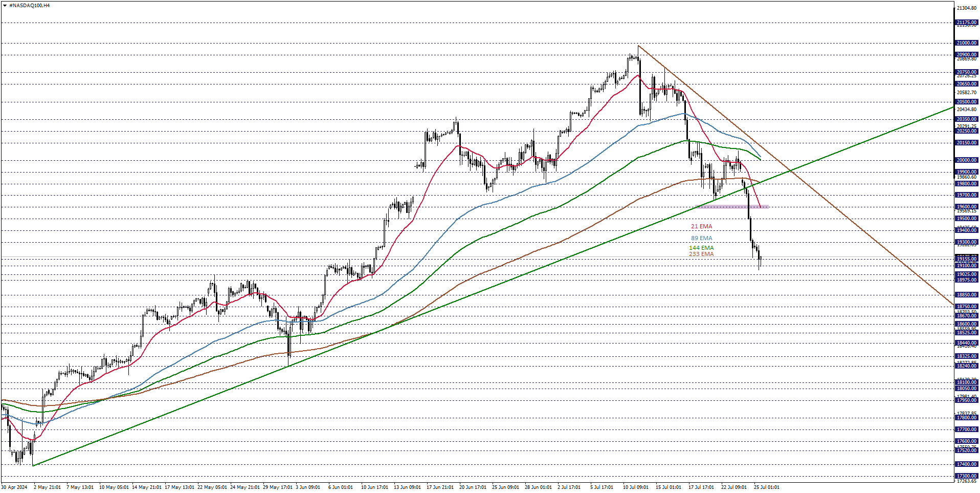Click the 20500.00 price level label

(x=967, y=102)
